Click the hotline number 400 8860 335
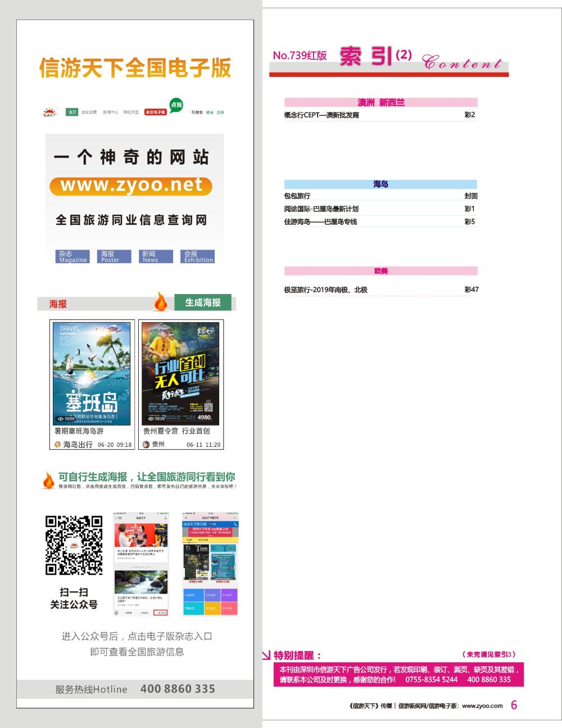The width and height of the screenshot is (562, 728). click(x=178, y=689)
